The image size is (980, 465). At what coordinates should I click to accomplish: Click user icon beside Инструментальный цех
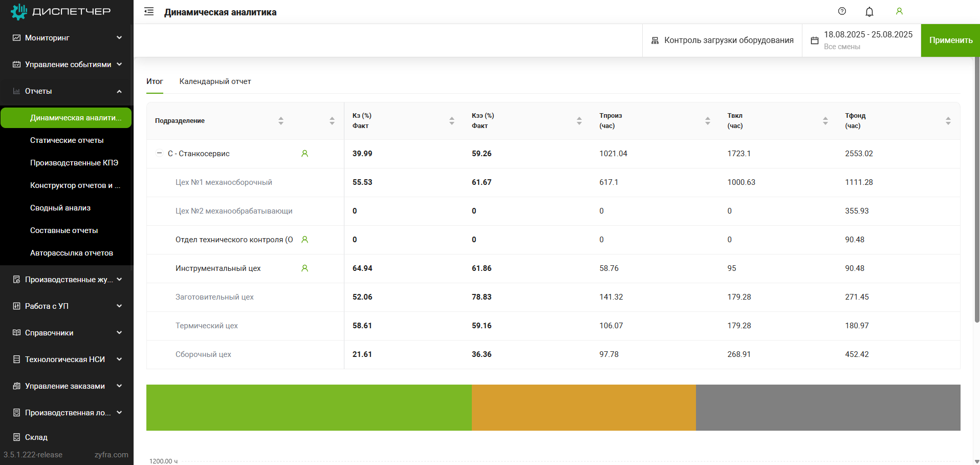(x=304, y=268)
